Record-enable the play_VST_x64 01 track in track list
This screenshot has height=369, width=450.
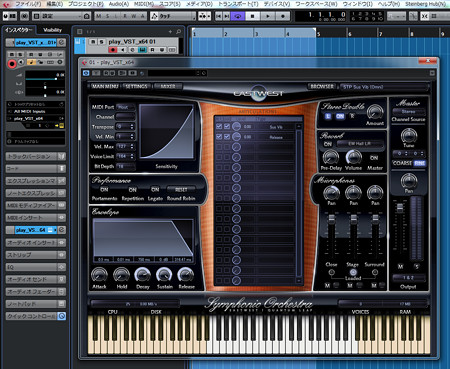coord(113,50)
